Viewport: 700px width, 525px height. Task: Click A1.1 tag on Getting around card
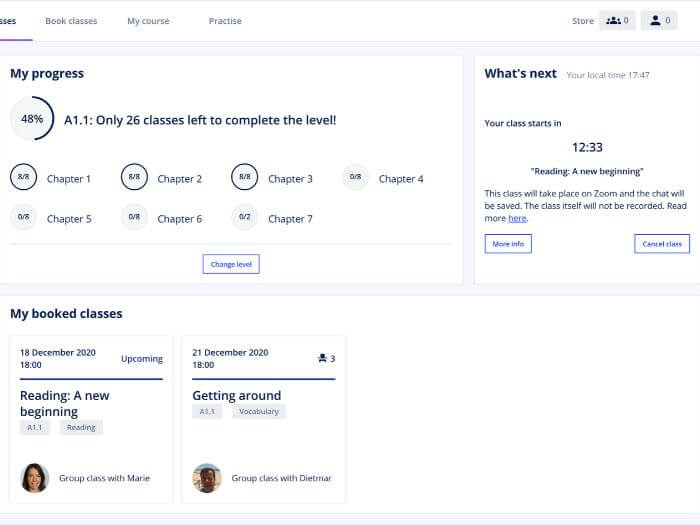pos(207,411)
